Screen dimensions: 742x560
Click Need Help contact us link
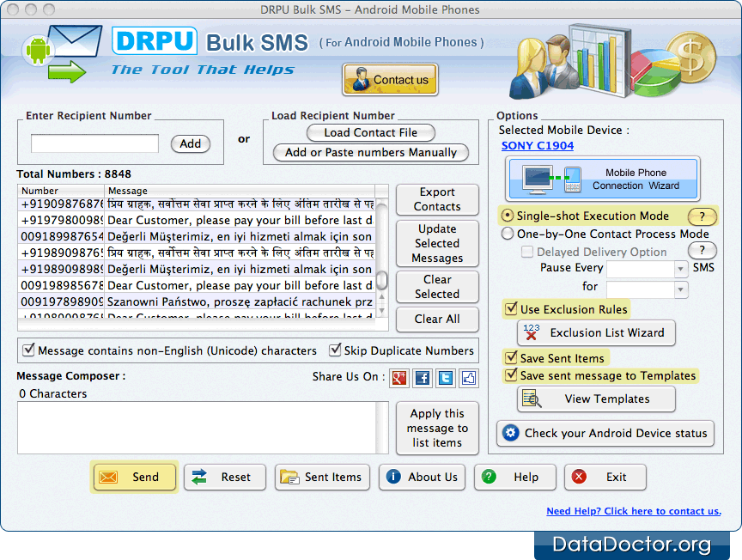(634, 511)
